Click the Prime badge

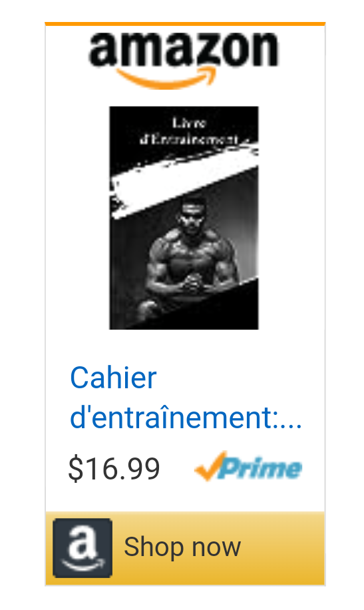(248, 466)
